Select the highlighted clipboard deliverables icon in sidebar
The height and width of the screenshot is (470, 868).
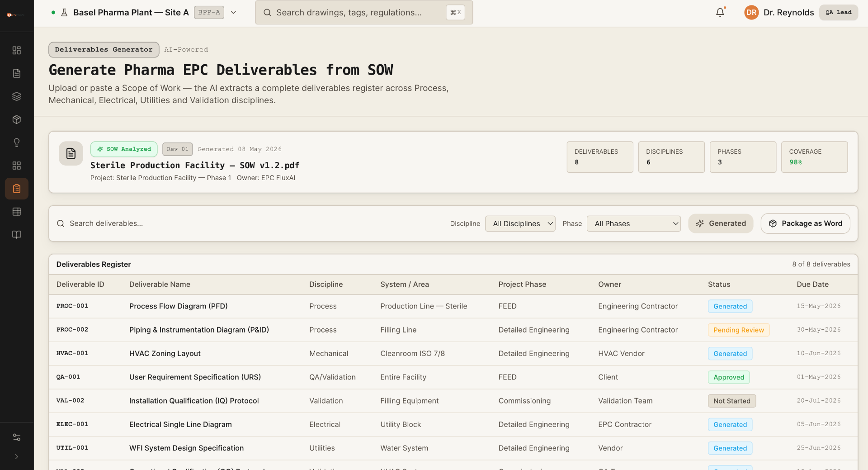point(17,189)
